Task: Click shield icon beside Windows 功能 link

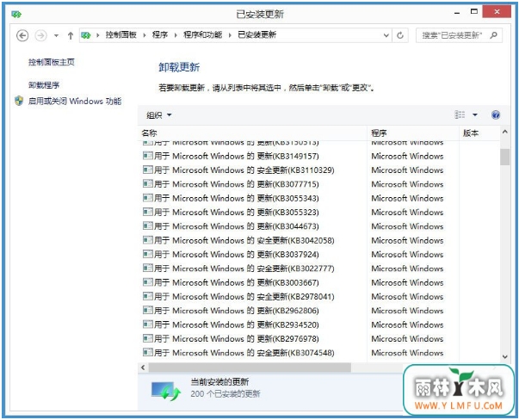Action: click(x=19, y=101)
